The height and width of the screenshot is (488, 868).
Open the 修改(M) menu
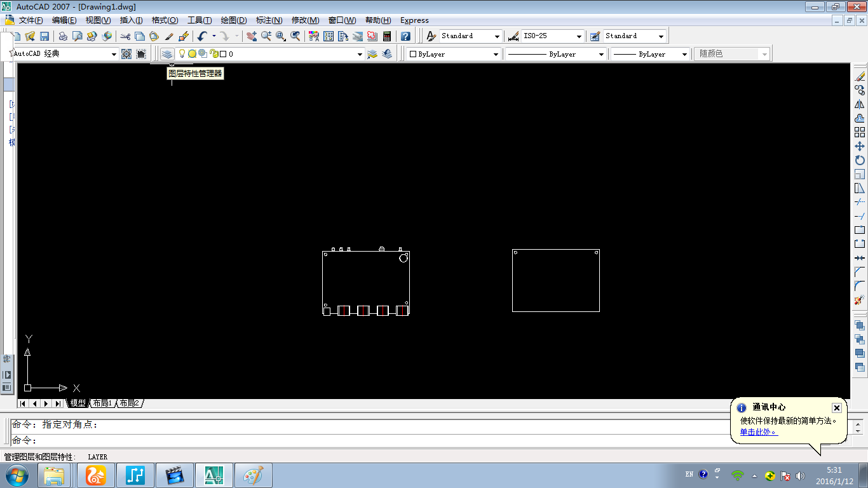305,20
